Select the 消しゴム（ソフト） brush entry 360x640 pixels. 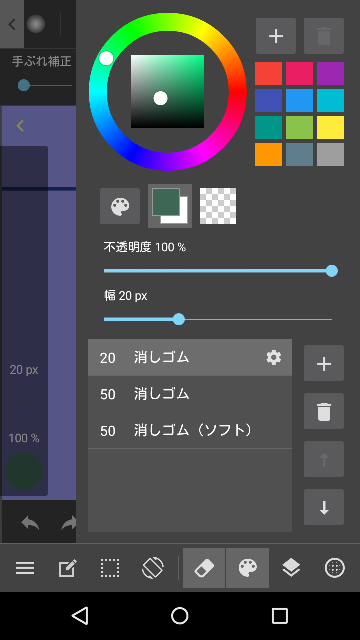(190, 431)
